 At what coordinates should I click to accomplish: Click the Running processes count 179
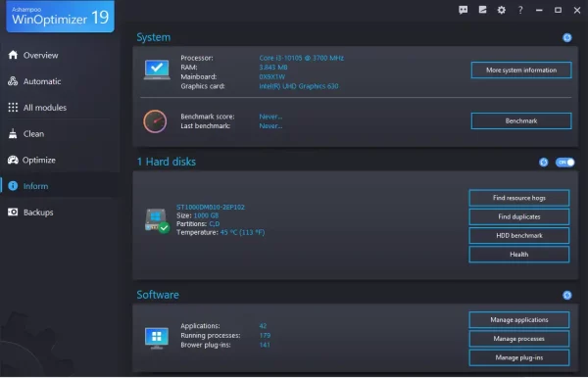coord(265,335)
